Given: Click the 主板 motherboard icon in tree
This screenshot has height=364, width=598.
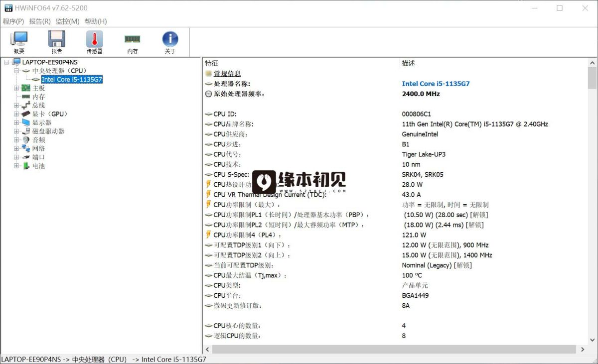Looking at the screenshot, I should click(x=26, y=88).
